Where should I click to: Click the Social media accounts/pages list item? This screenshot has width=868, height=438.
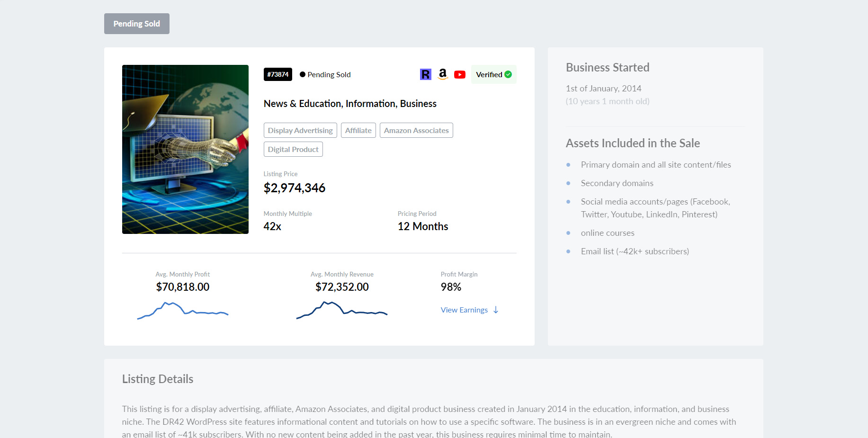pyautogui.click(x=655, y=208)
